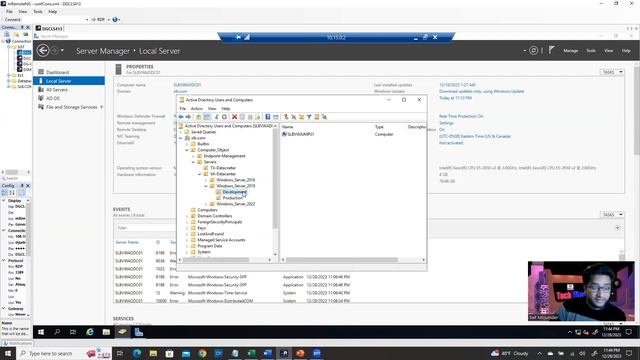Select Local Server in the sidebar
Screen dimensions: 640x360
click(69, 81)
